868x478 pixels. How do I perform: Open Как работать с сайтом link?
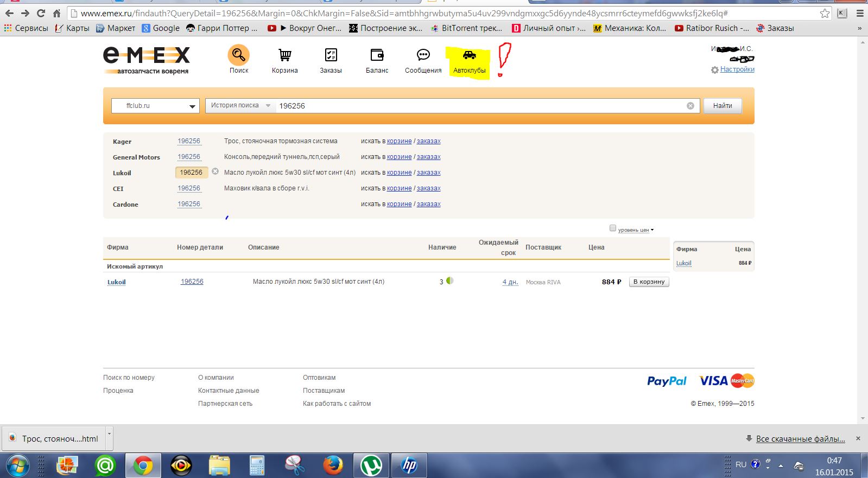337,404
